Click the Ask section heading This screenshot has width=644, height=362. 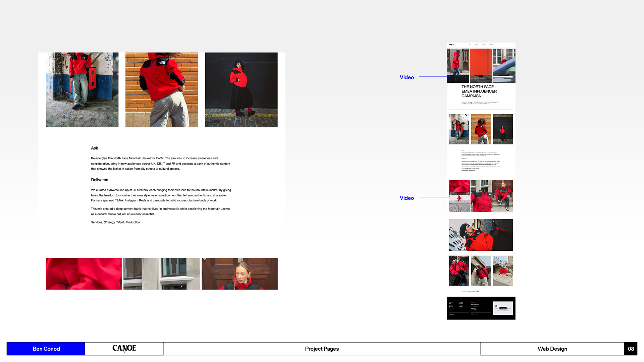[x=95, y=148]
